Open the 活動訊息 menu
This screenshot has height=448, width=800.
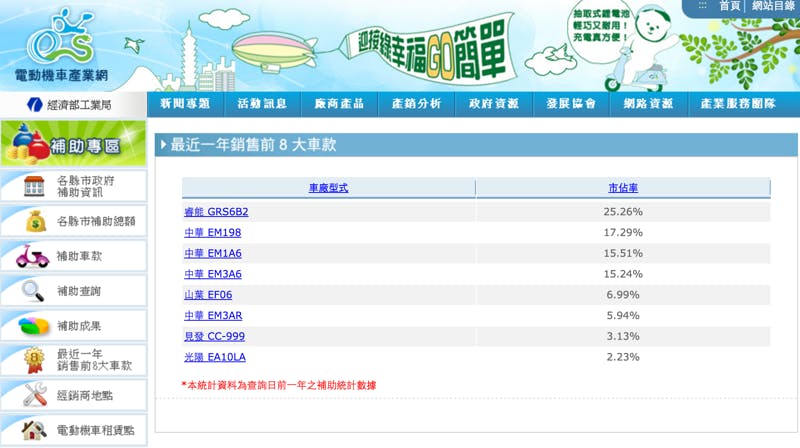pos(262,104)
